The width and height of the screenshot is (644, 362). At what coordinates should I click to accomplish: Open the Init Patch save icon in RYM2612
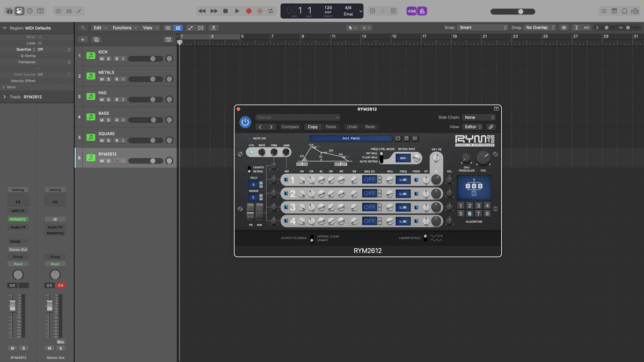click(x=406, y=138)
